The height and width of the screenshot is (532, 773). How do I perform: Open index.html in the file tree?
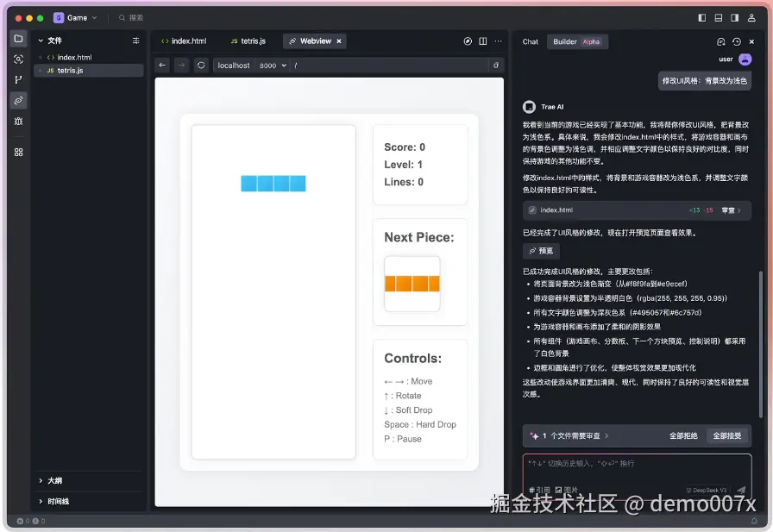[x=74, y=57]
